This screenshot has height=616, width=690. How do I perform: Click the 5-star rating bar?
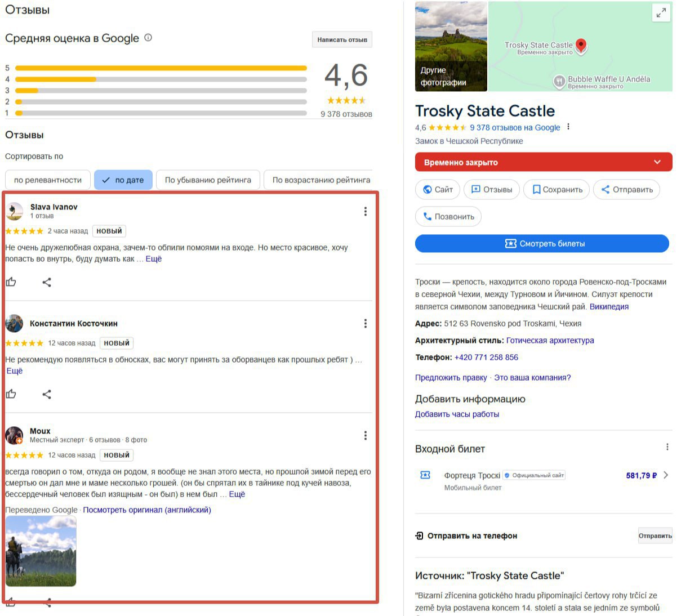[x=161, y=68]
